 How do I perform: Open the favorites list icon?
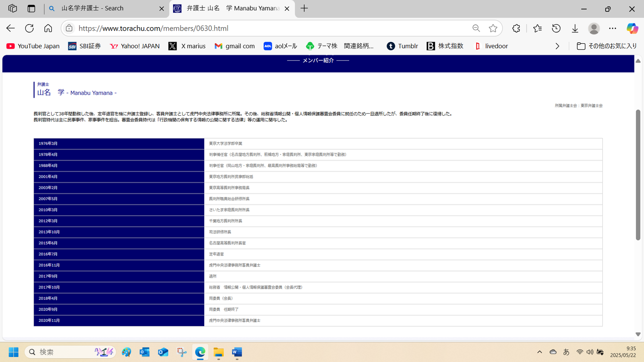[537, 28]
